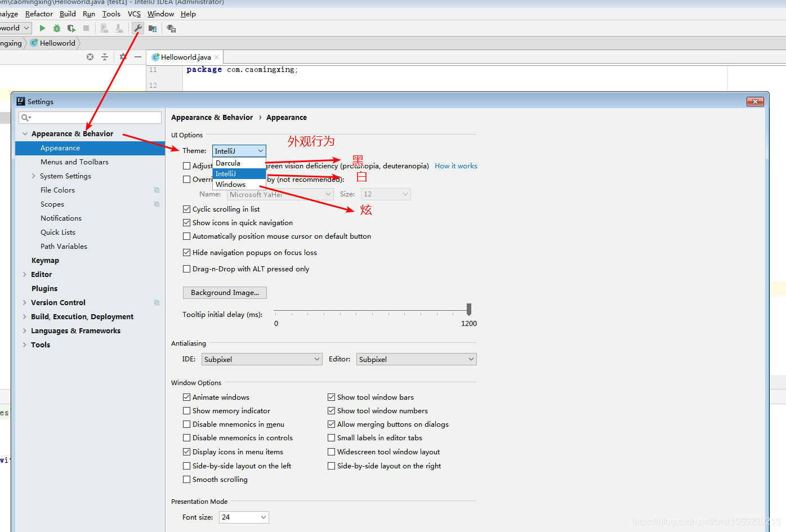Open the How it works link
Viewport: 786px width, 532px height.
pyautogui.click(x=456, y=166)
